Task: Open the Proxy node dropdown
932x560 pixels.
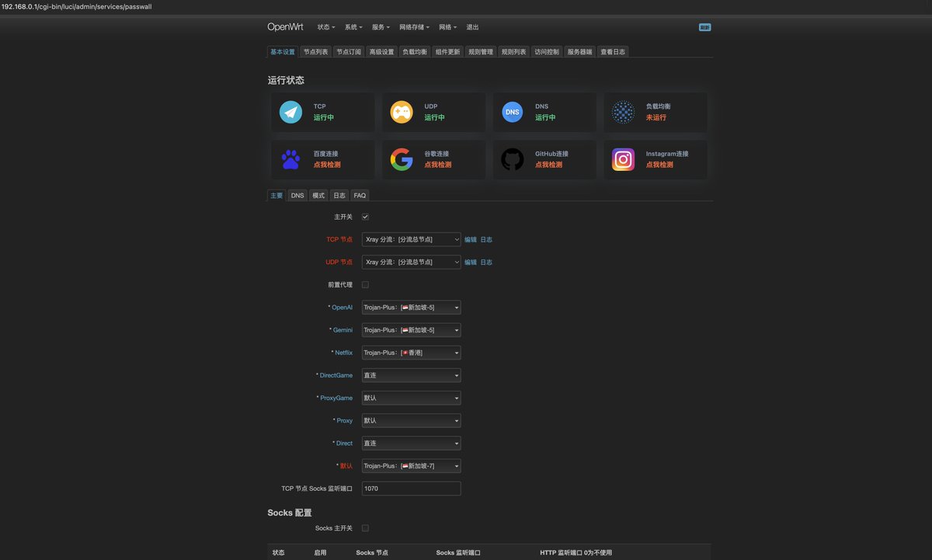Action: pyautogui.click(x=411, y=420)
